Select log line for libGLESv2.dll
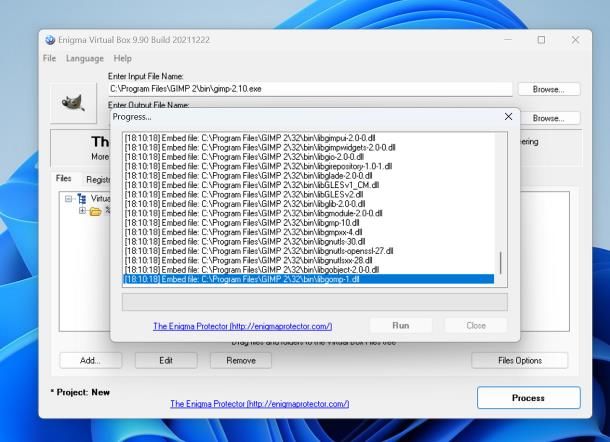 pyautogui.click(x=308, y=195)
